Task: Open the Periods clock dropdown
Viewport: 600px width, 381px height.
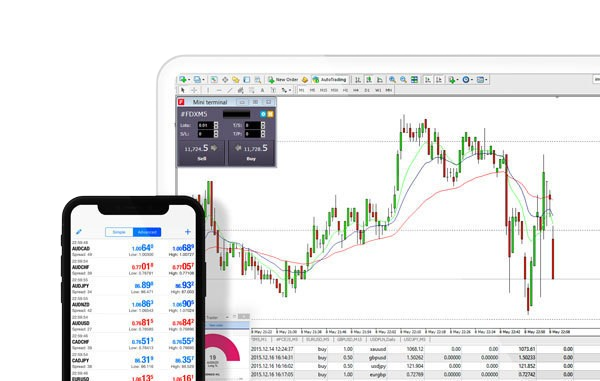Action: (x=467, y=80)
